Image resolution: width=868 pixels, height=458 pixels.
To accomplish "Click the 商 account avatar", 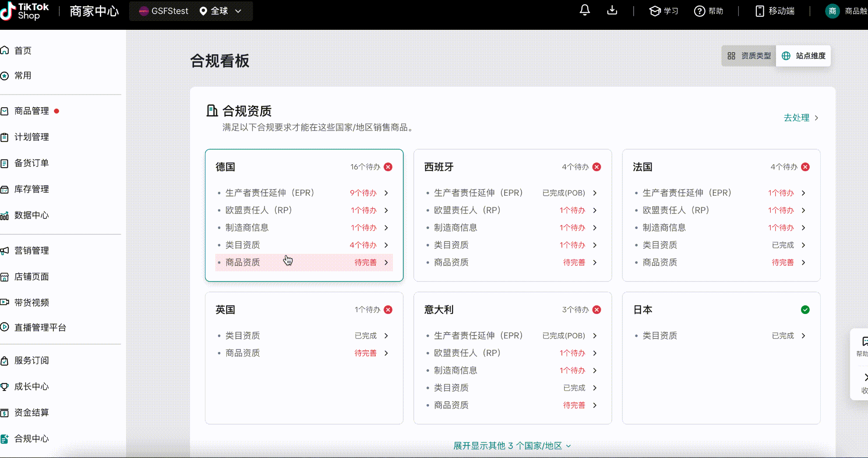I will [832, 11].
